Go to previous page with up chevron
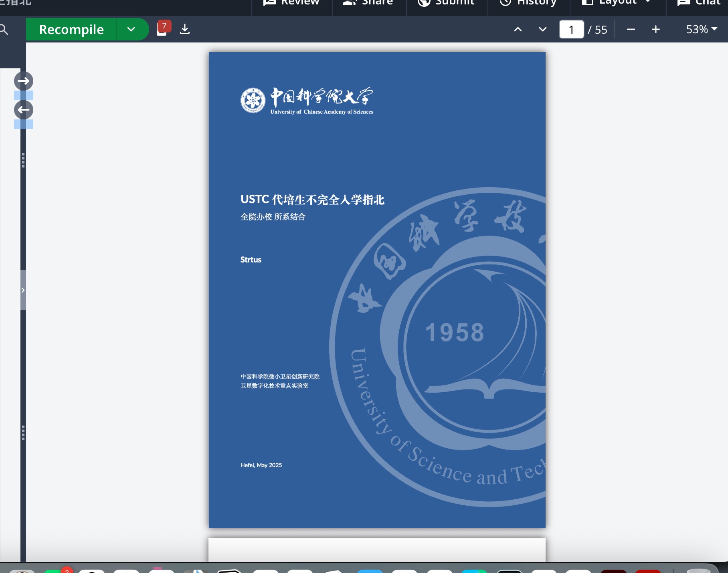Viewport: 728px width, 573px height. (x=518, y=29)
